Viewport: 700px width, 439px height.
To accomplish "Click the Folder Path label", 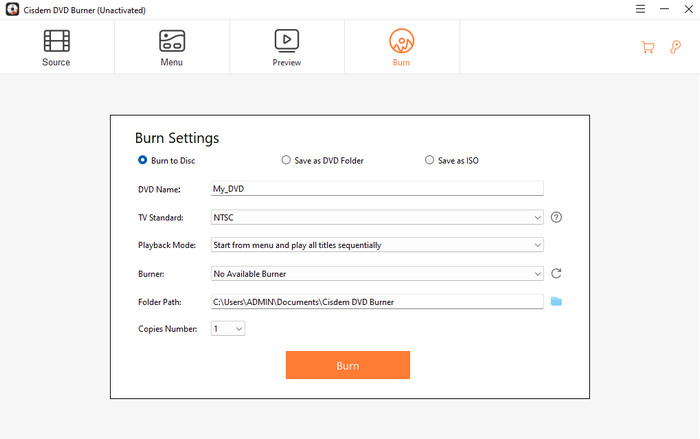I will [160, 302].
